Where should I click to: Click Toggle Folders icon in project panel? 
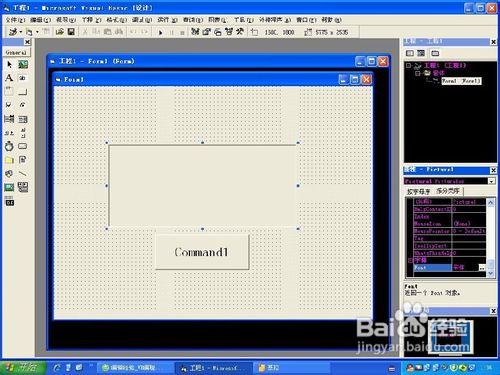[435, 53]
